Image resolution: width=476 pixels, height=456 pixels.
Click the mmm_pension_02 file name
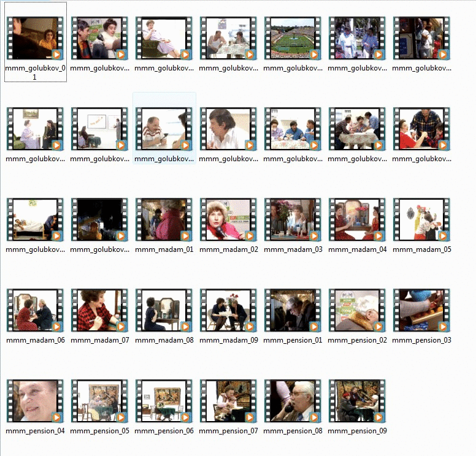[x=357, y=340]
